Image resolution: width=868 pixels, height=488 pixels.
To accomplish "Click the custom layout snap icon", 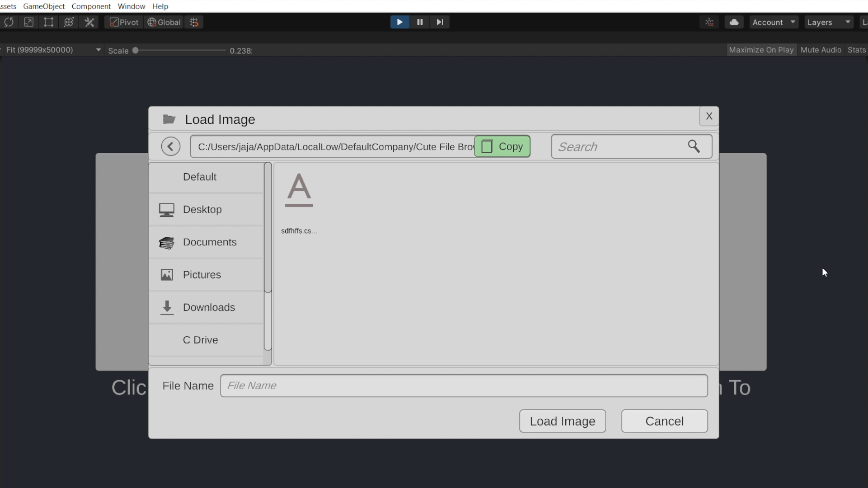I will click(x=195, y=22).
